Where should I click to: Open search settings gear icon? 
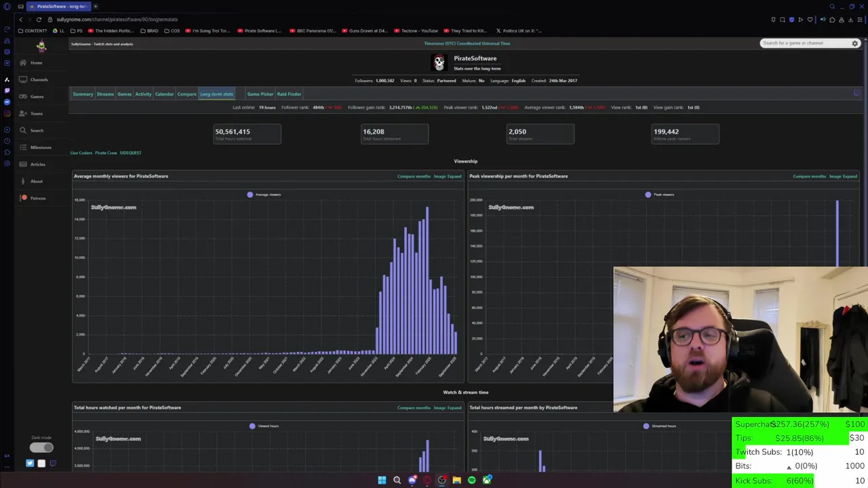(855, 43)
